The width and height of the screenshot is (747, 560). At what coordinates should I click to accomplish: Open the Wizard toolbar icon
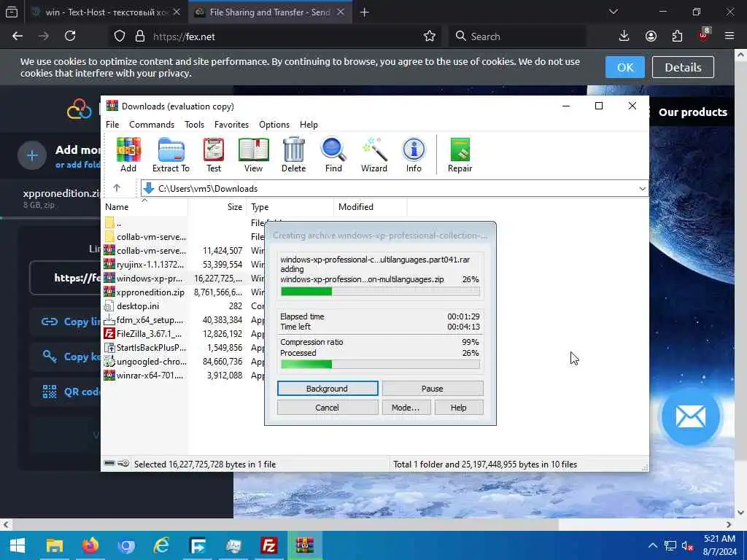[x=374, y=155]
